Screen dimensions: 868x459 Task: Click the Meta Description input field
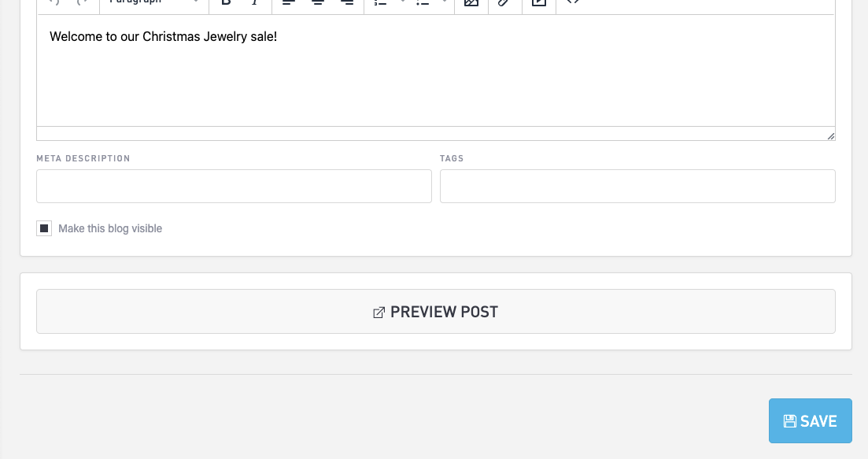coord(234,187)
